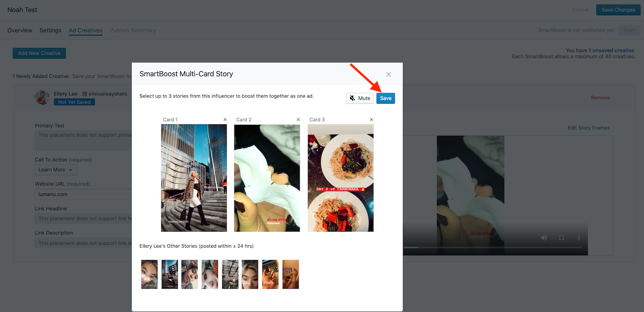The width and height of the screenshot is (644, 312).
Task: Pick the first other story thumbnail
Action: click(x=149, y=274)
